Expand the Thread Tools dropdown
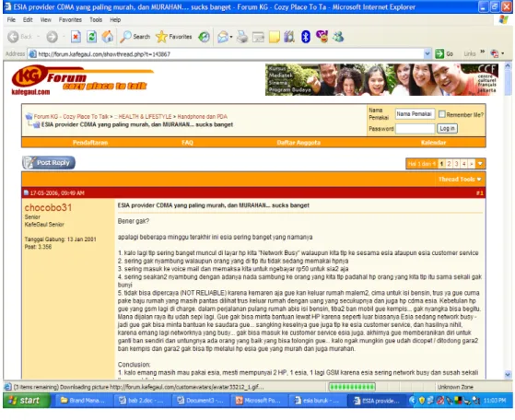Image resolution: width=515 pixels, height=420 pixels. point(460,180)
